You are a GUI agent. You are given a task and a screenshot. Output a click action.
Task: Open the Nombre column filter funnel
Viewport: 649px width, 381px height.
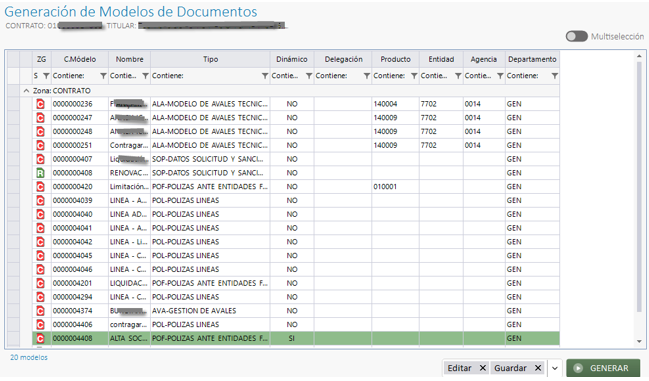coord(145,76)
